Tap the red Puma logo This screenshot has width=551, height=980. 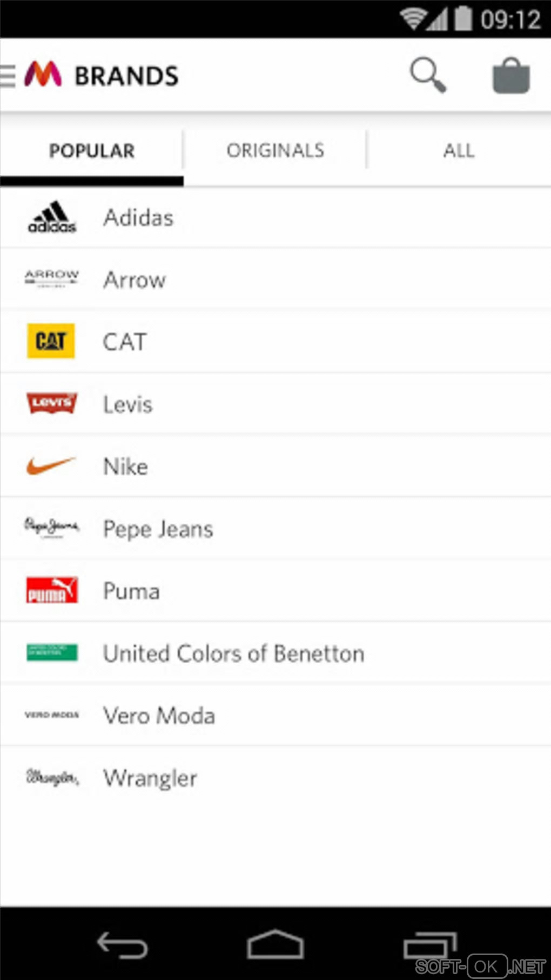pos(52,590)
